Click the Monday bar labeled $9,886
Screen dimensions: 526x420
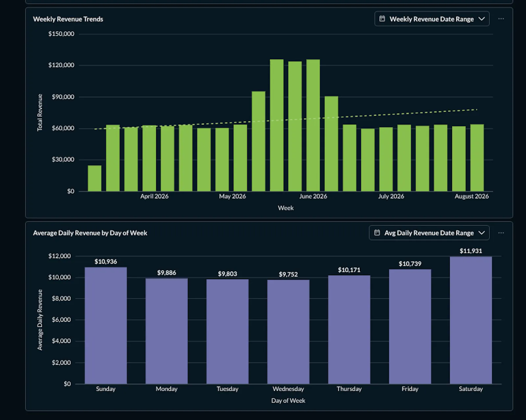coord(166,331)
